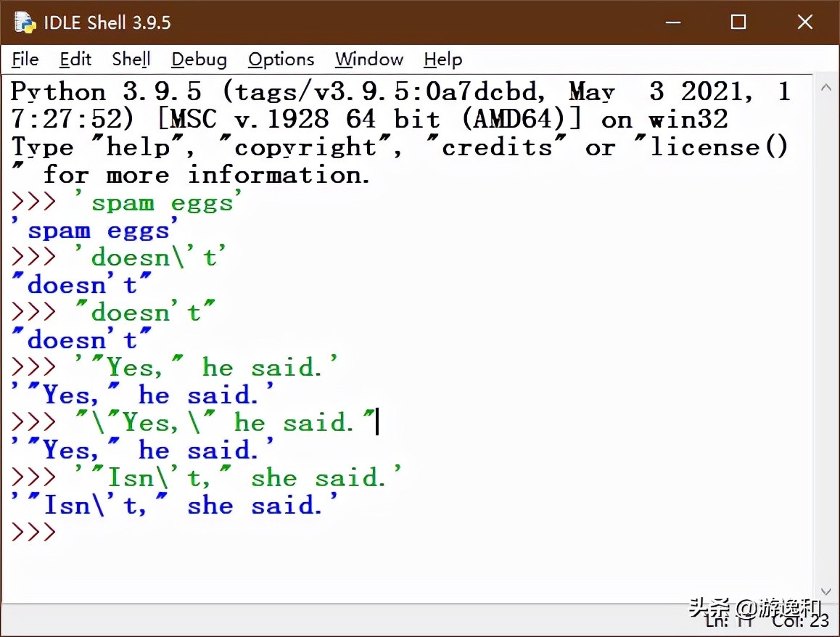Open the File menu
Screen dimensions: 840x637
[24, 59]
